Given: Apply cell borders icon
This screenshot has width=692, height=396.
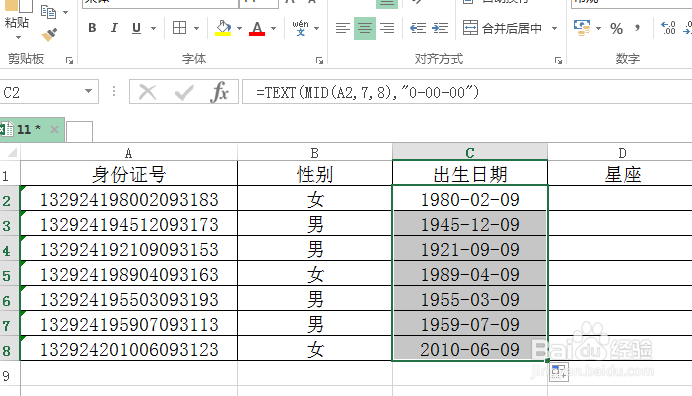Looking at the screenshot, I should [x=180, y=28].
